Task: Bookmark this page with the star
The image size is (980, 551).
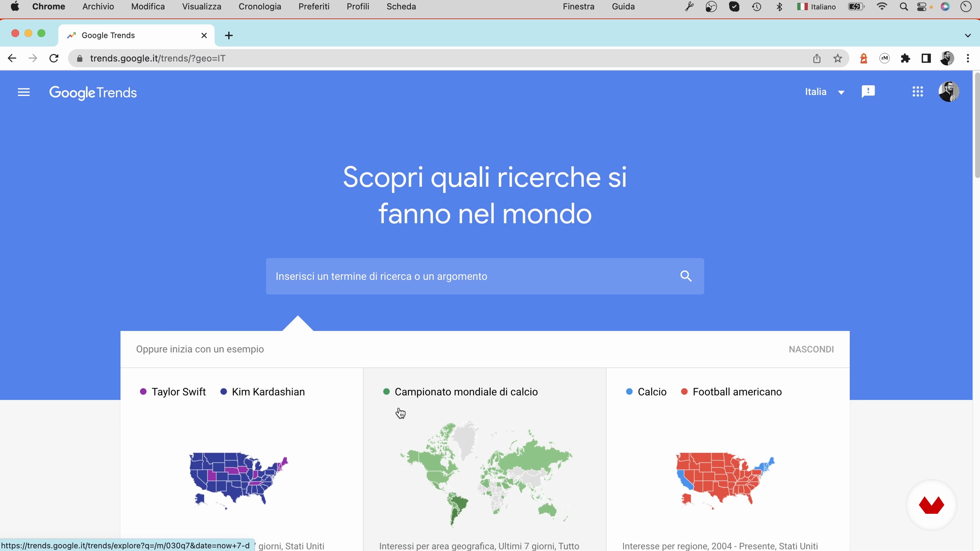Action: point(837,58)
